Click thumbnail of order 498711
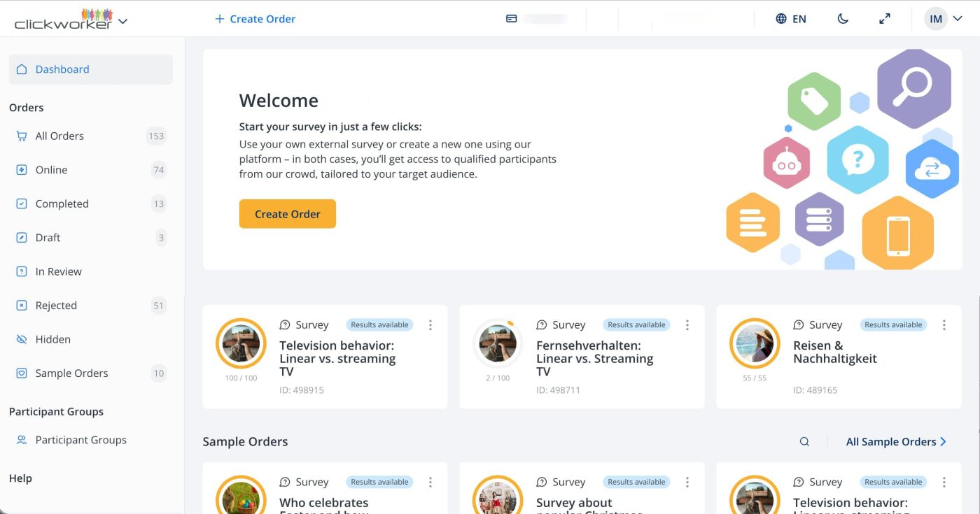 point(498,343)
